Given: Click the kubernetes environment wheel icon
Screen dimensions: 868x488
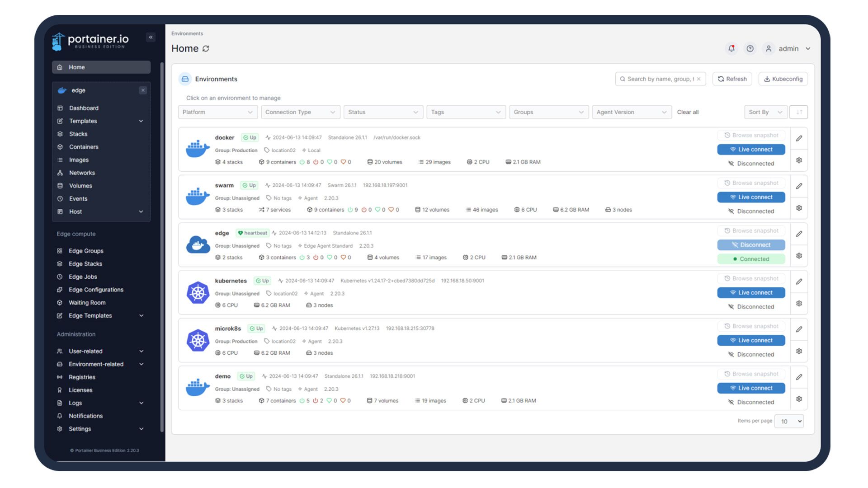Looking at the screenshot, I should [198, 293].
